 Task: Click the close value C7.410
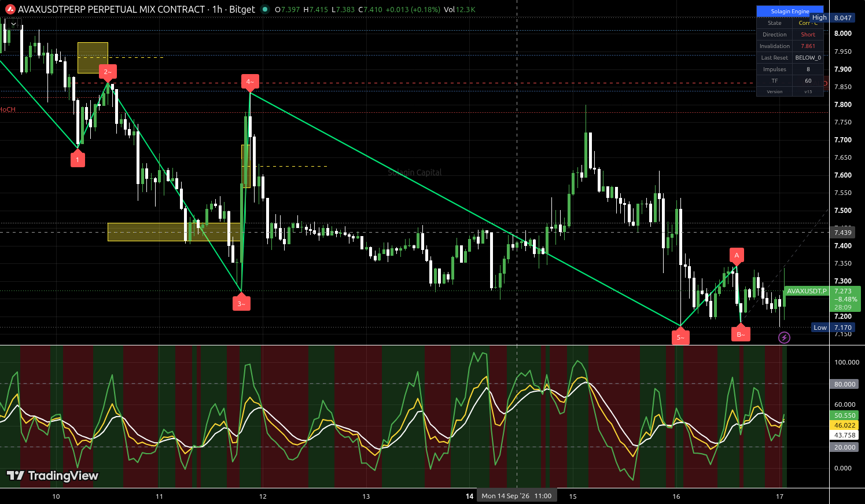click(x=370, y=9)
